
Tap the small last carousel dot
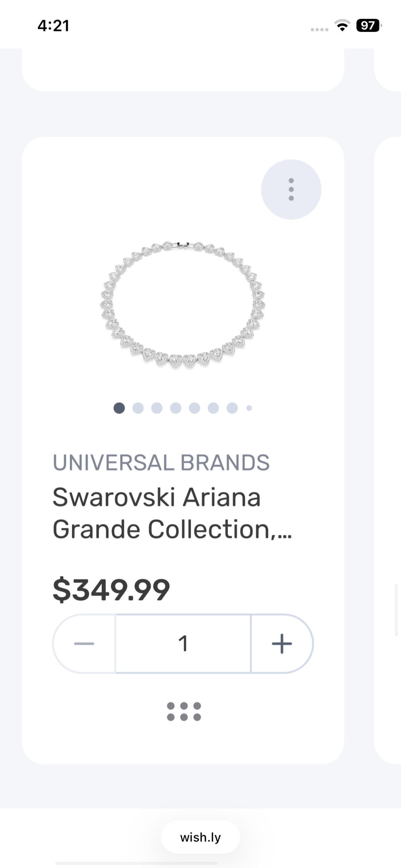249,408
